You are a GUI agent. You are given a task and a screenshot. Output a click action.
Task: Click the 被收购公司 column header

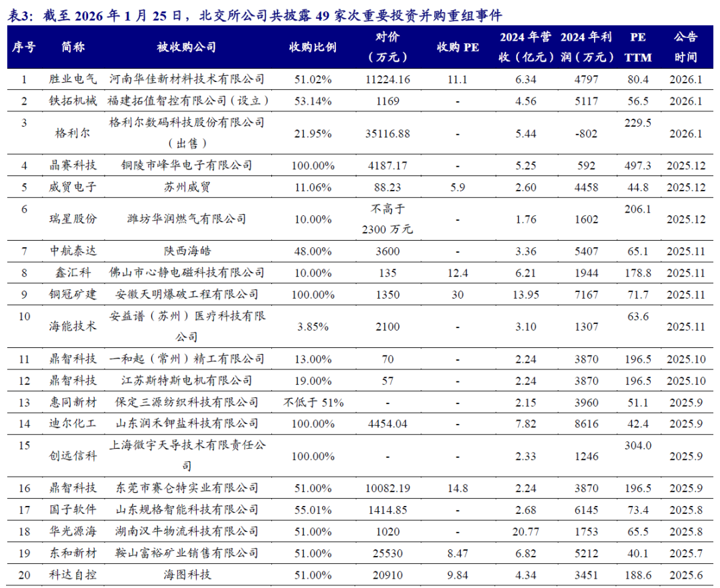tap(187, 47)
